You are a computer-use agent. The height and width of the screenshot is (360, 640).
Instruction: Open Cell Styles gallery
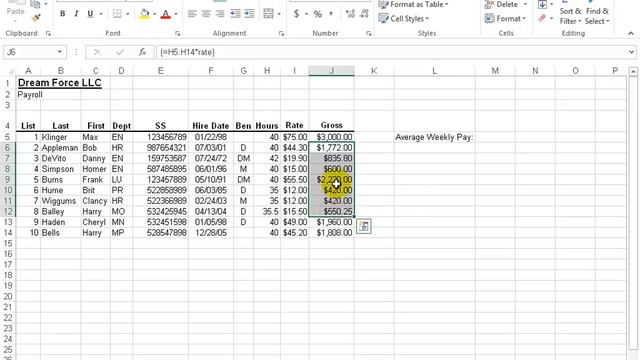404,18
